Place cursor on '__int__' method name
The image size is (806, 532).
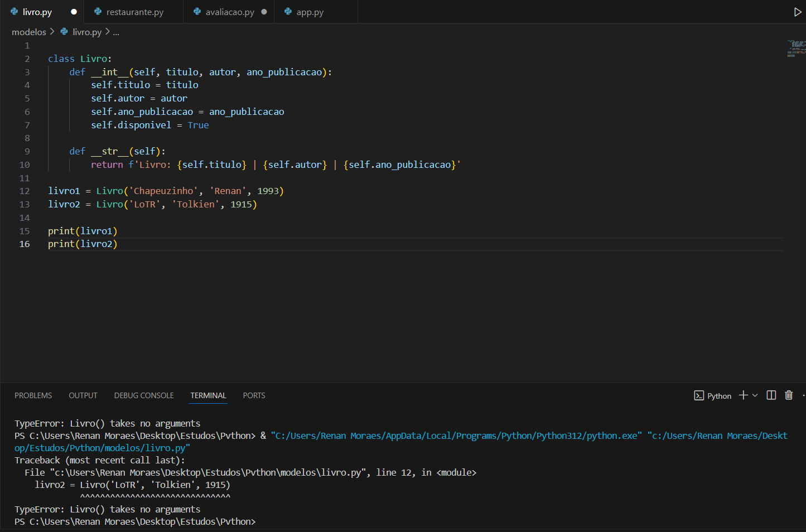(x=110, y=72)
